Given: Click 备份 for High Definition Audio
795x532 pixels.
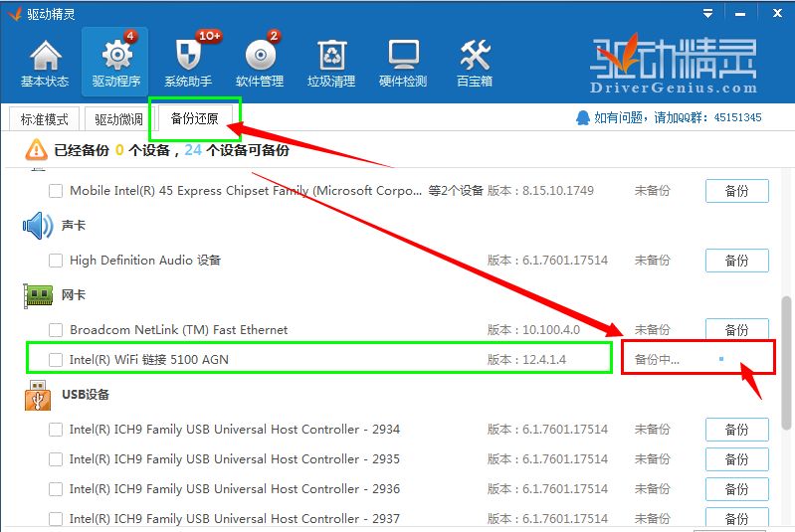Looking at the screenshot, I should tap(736, 261).
